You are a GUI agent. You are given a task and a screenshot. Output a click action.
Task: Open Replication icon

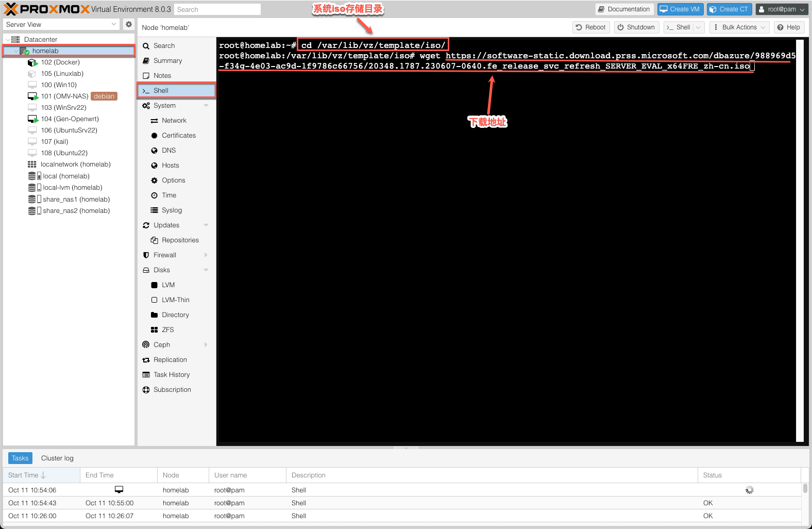[x=146, y=360]
